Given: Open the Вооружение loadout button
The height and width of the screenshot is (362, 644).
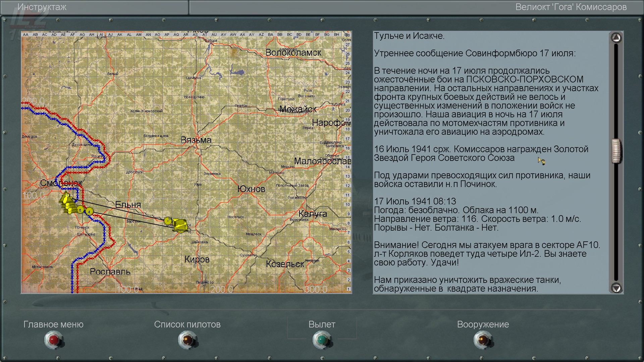Looking at the screenshot, I should (483, 340).
